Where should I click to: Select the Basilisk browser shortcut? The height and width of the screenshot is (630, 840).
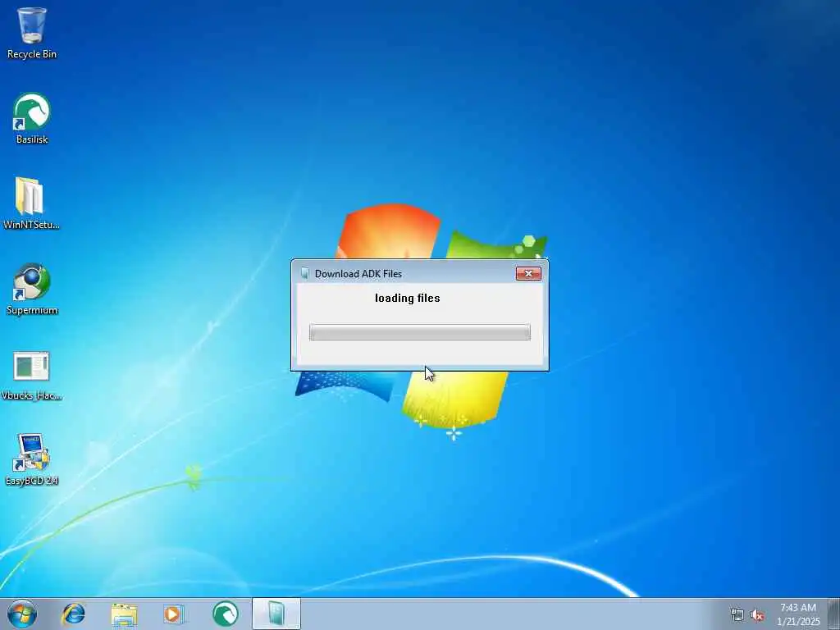pyautogui.click(x=32, y=118)
